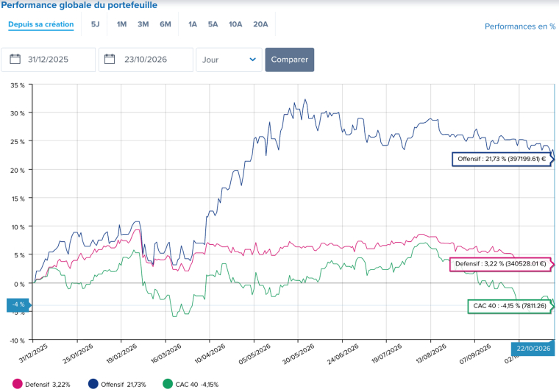Switch to the 3M period
This screenshot has height=392, width=559.
coord(143,24)
